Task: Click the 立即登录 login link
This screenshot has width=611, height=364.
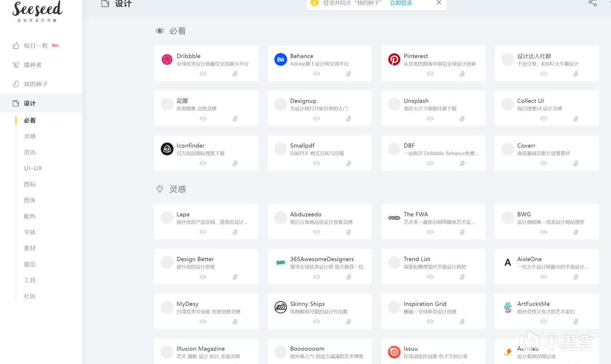Action: tap(401, 3)
